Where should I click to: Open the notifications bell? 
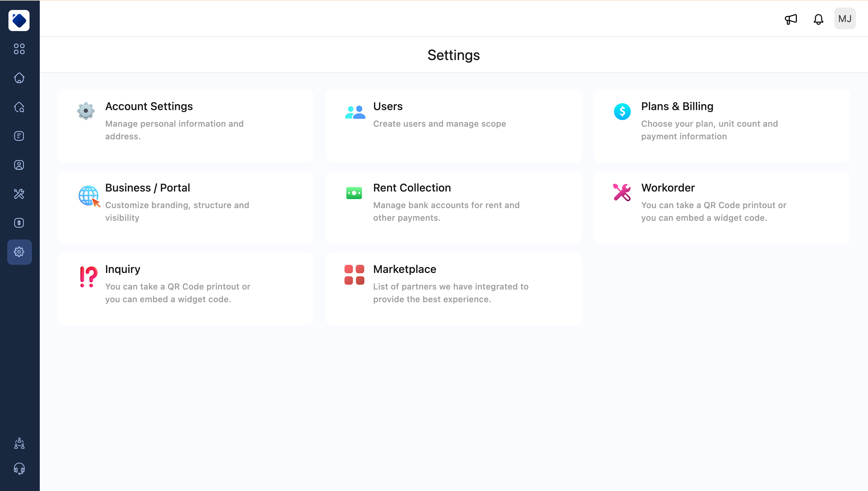(x=818, y=19)
